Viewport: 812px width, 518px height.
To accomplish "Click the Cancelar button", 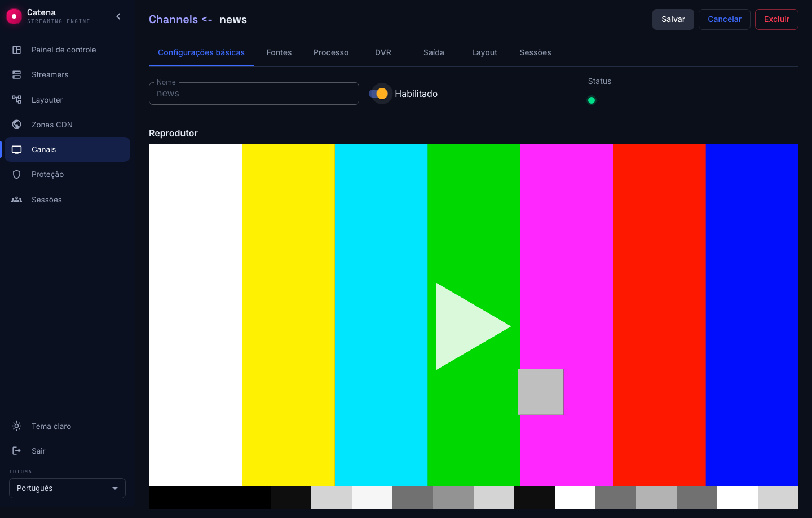I will coord(725,19).
